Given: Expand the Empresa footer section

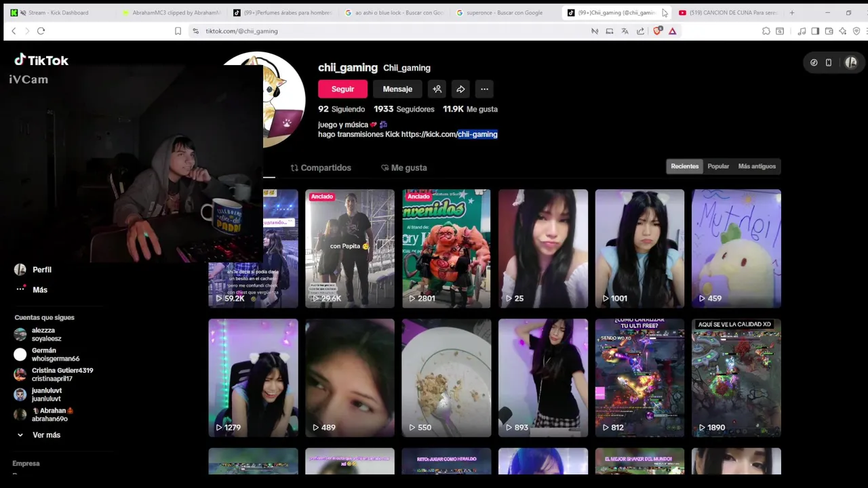Looking at the screenshot, I should (x=26, y=464).
